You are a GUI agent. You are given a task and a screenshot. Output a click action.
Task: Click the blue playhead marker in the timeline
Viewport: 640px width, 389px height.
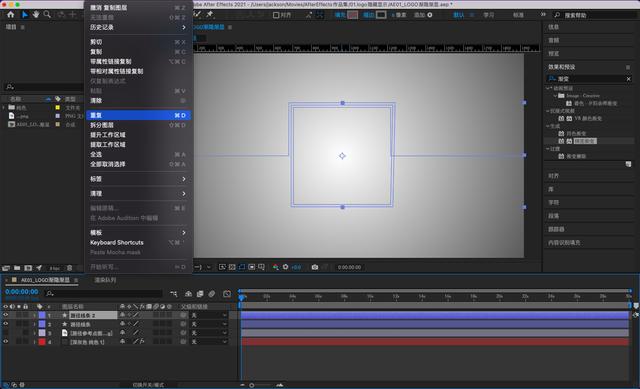tap(242, 298)
